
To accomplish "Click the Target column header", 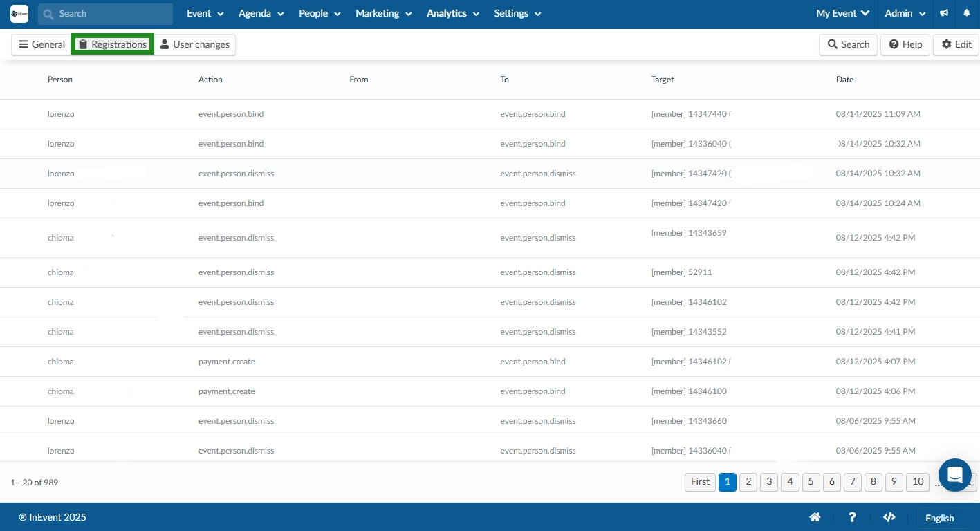I will coord(663,80).
